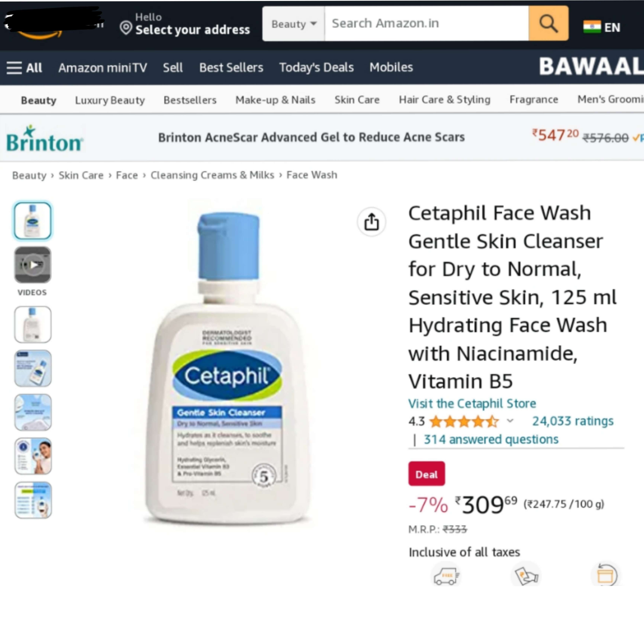Viewport: 644px width, 644px height.
Task: Play the product video thumbnail
Action: (x=33, y=265)
